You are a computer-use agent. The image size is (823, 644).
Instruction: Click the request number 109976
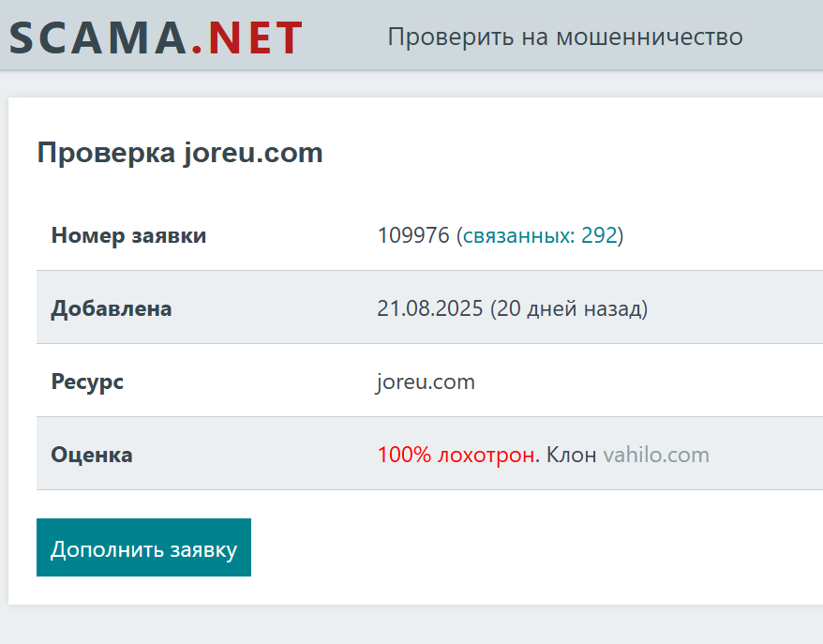413,235
